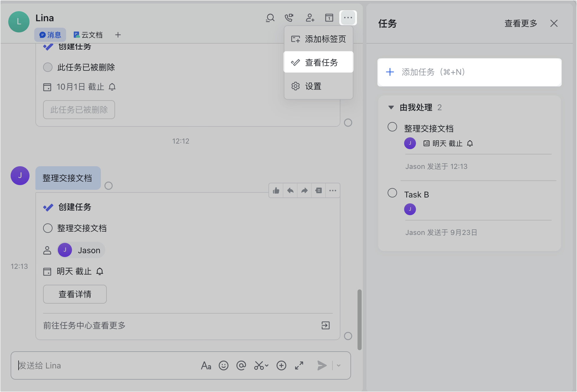Click the blue plus icon to add a task

[x=390, y=72]
